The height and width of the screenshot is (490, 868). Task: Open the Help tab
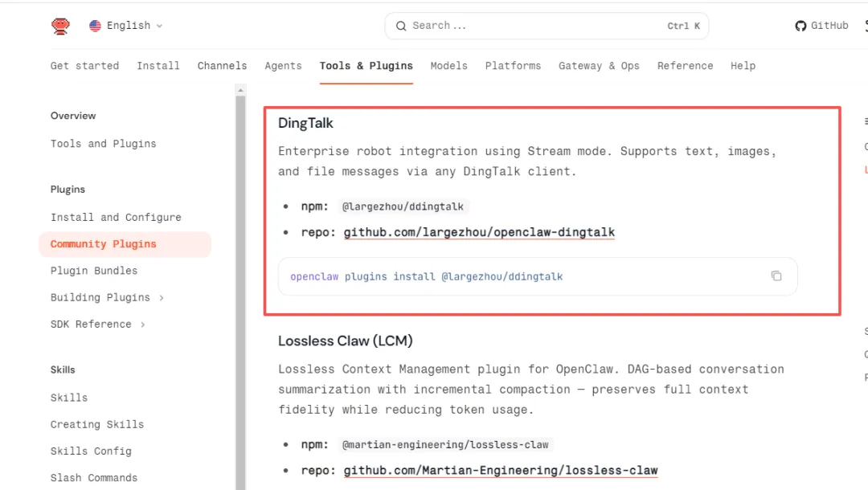pyautogui.click(x=743, y=66)
